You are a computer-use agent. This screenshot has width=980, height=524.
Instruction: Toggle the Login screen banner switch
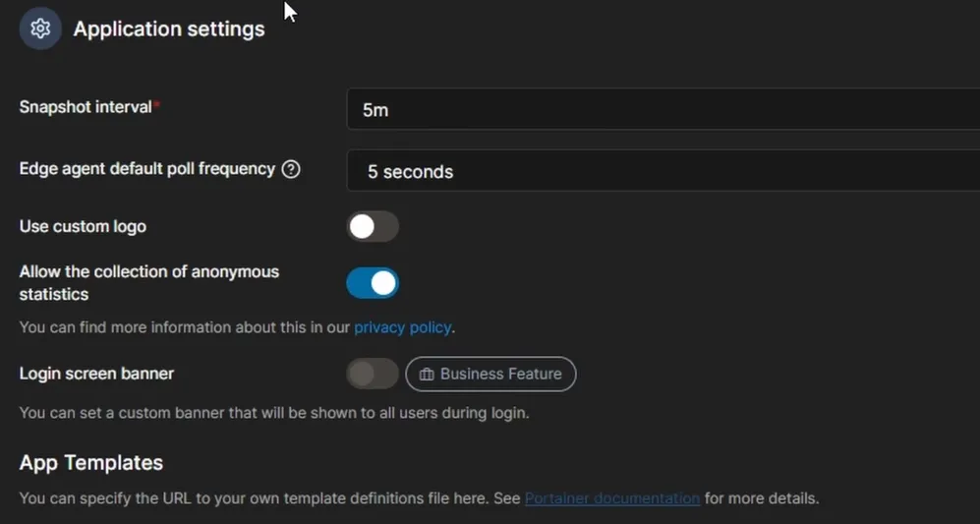pyautogui.click(x=373, y=374)
